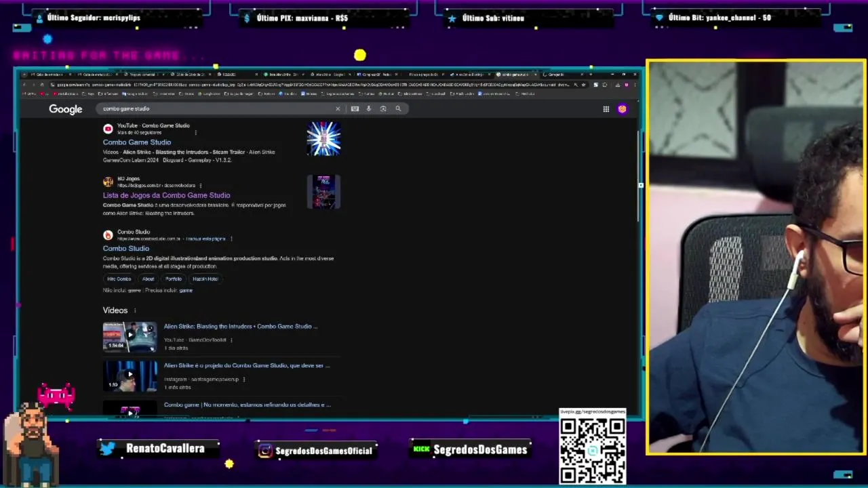The height and width of the screenshot is (488, 868).
Task: Click the Combo Studio flame favicon
Action: coord(108,235)
